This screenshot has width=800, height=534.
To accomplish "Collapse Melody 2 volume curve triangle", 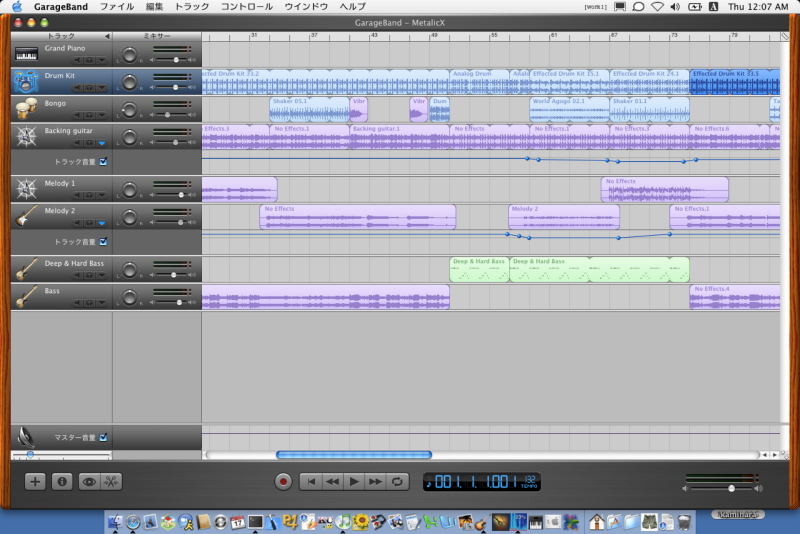I will (101, 224).
